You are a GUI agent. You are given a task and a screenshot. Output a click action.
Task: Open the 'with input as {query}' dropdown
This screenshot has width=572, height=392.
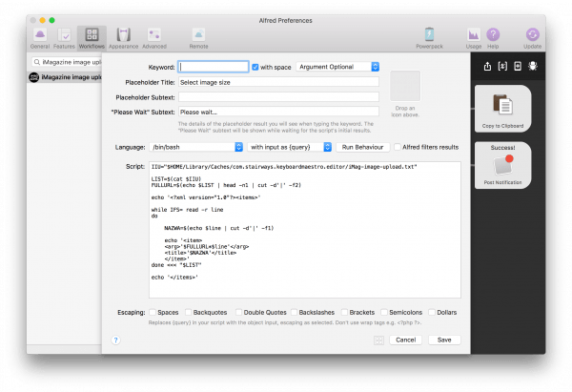289,147
